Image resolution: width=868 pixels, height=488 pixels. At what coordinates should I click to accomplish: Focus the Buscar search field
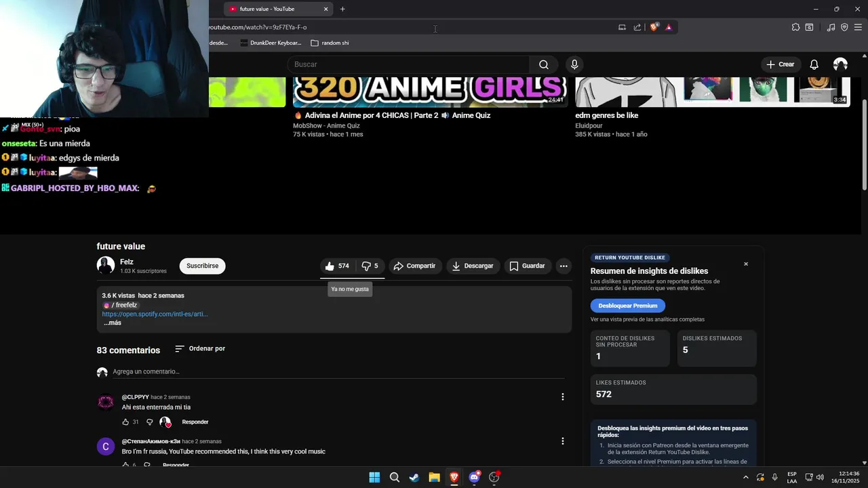coord(408,64)
